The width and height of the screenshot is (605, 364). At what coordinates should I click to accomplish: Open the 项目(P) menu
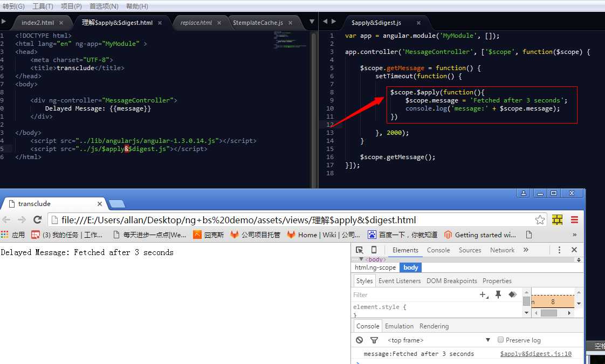(x=71, y=6)
